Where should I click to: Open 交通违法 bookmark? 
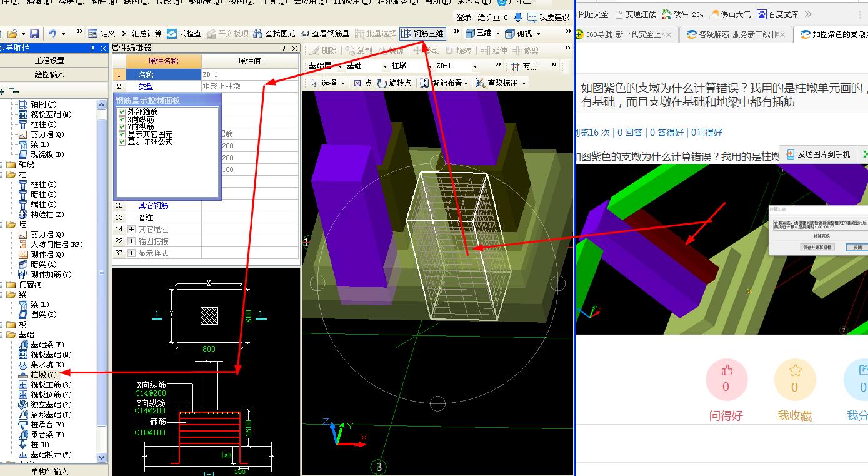click(x=636, y=14)
